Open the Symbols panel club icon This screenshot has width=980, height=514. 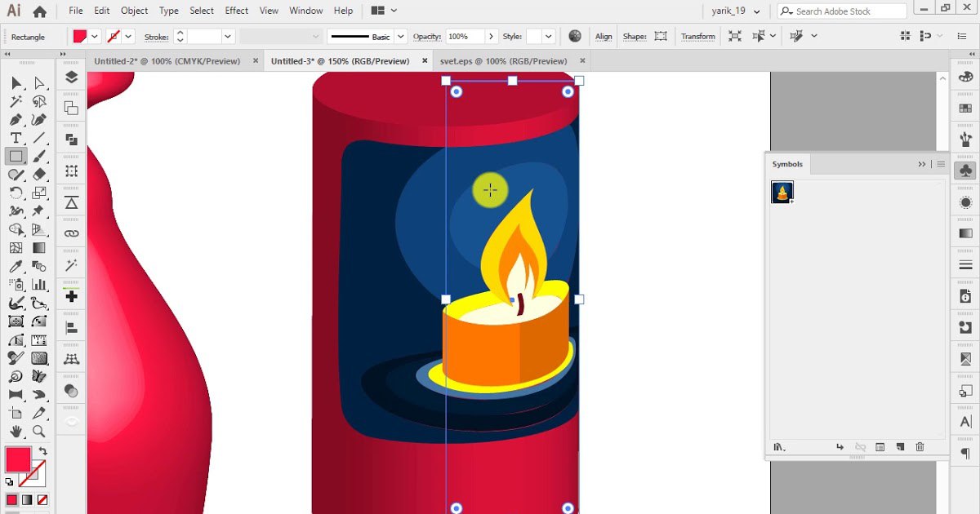pyautogui.click(x=965, y=171)
